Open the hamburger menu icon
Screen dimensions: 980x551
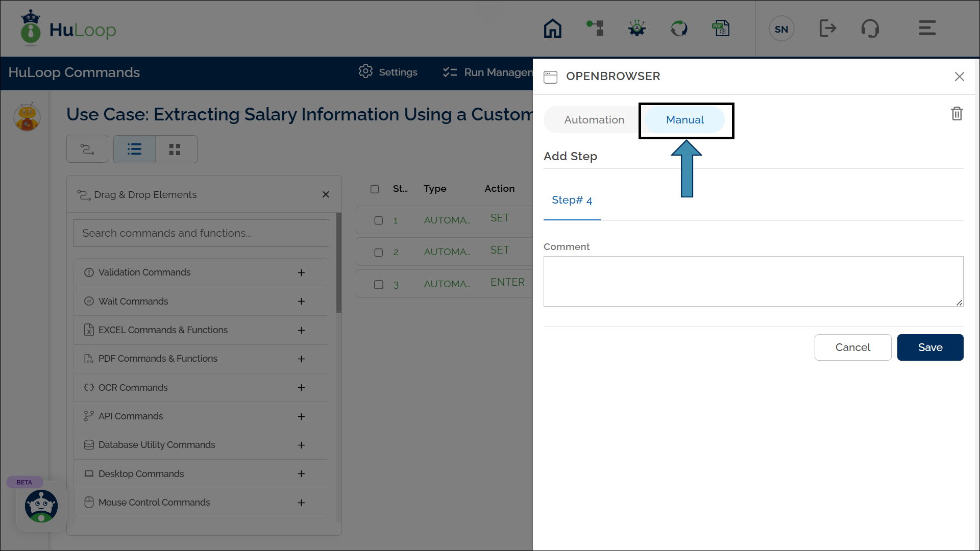(927, 29)
